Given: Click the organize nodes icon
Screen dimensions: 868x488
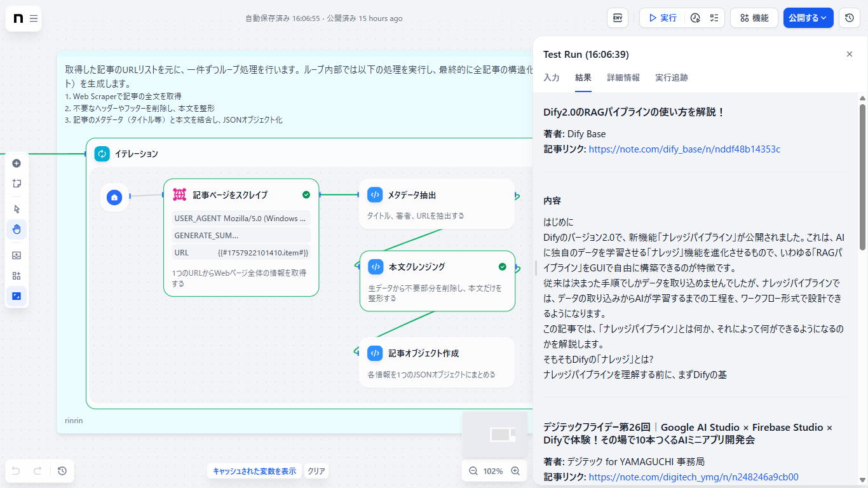Looking at the screenshot, I should point(17,276).
